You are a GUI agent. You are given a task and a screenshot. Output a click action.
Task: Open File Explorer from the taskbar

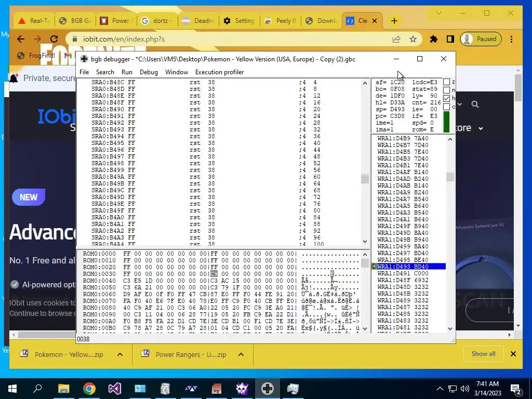click(63, 389)
